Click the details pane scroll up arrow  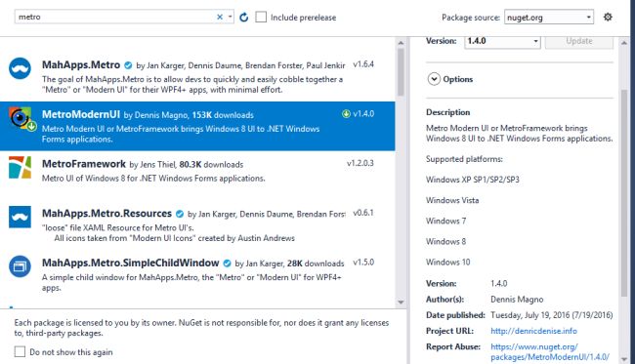[624, 43]
